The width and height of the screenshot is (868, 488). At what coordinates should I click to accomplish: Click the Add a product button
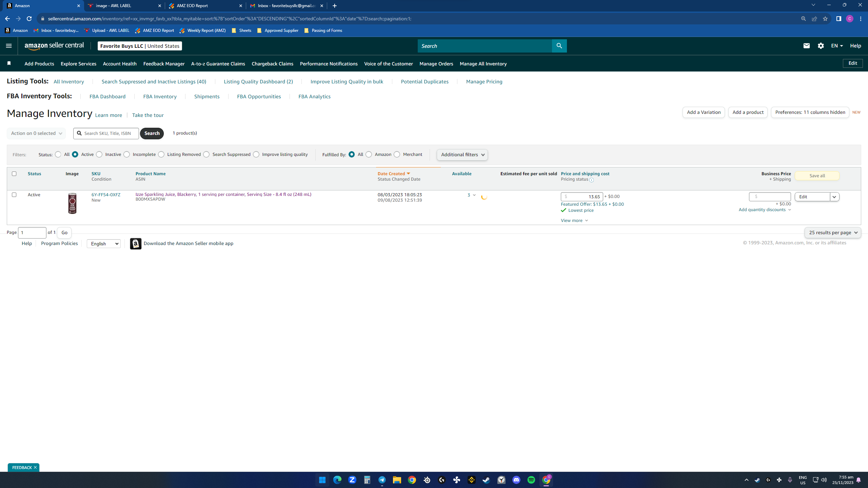748,112
